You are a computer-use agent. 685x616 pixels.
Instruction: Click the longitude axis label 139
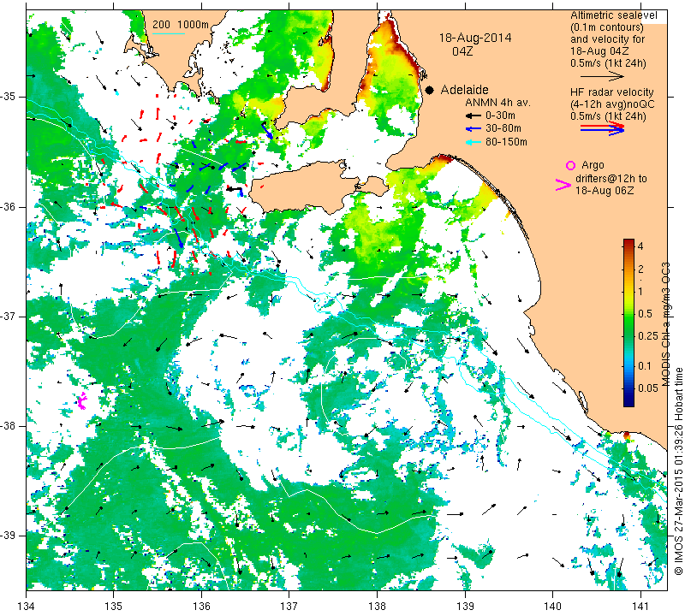coord(465,607)
